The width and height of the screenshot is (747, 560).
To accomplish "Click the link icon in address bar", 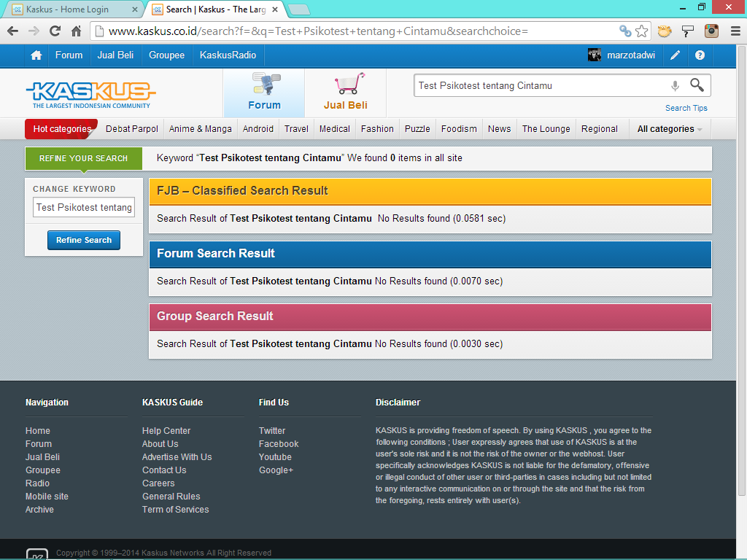I will pyautogui.click(x=625, y=31).
